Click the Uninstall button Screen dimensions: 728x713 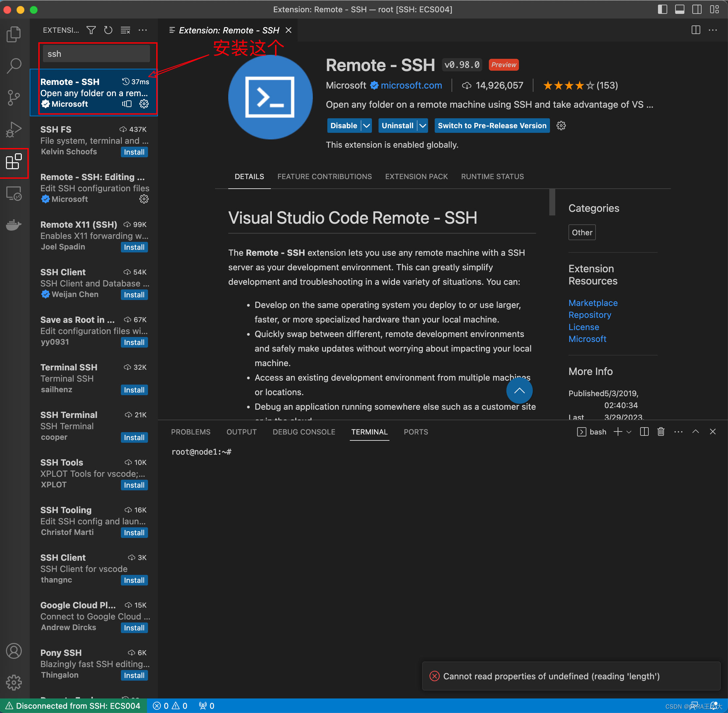click(397, 126)
